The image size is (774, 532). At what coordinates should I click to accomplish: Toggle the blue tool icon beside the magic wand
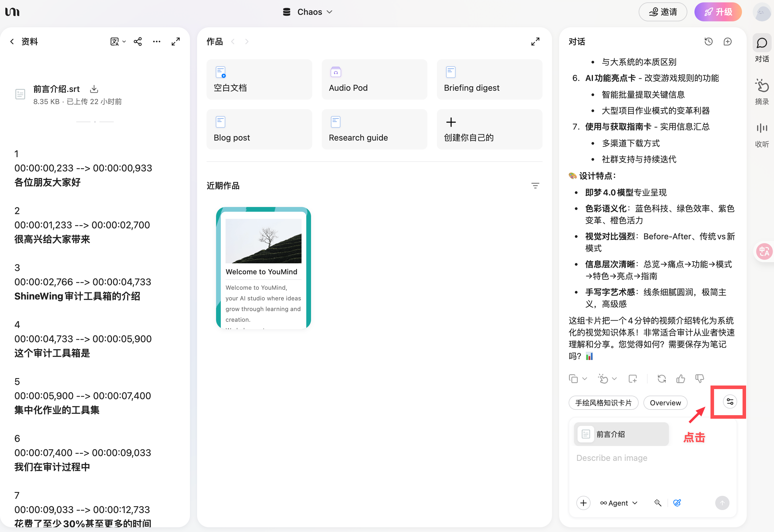677,503
